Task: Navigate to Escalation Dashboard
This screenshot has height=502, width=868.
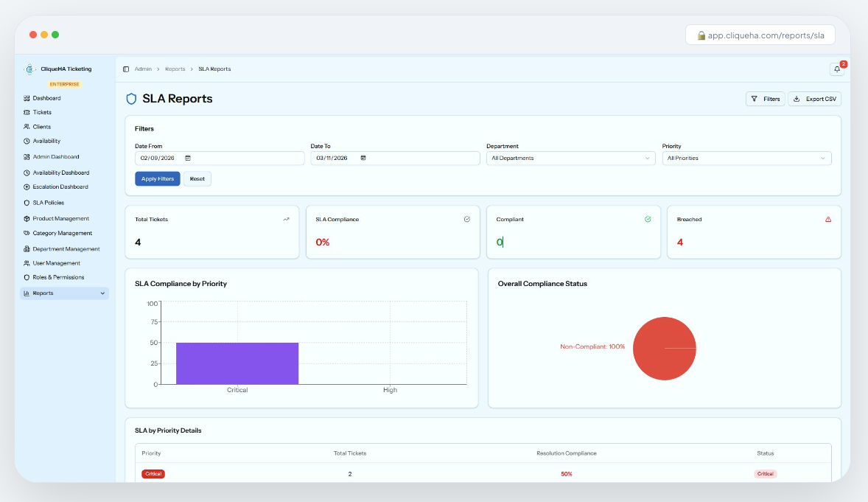Action: pos(60,187)
